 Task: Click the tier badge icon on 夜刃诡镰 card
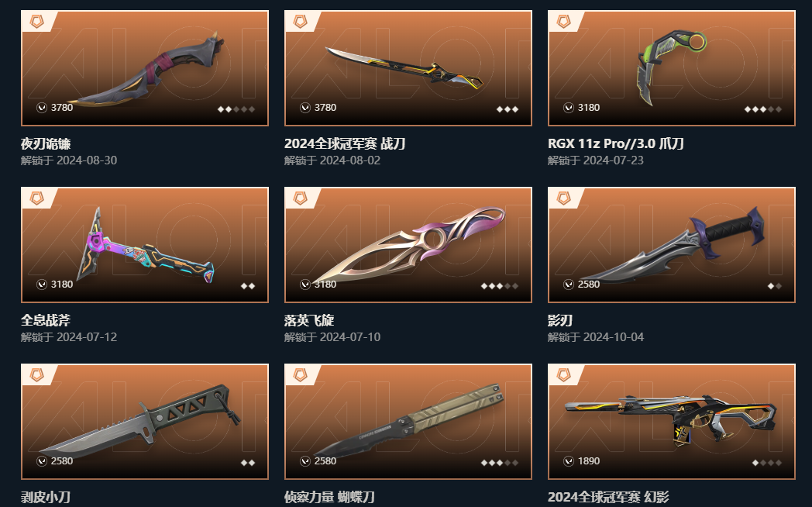(x=36, y=21)
